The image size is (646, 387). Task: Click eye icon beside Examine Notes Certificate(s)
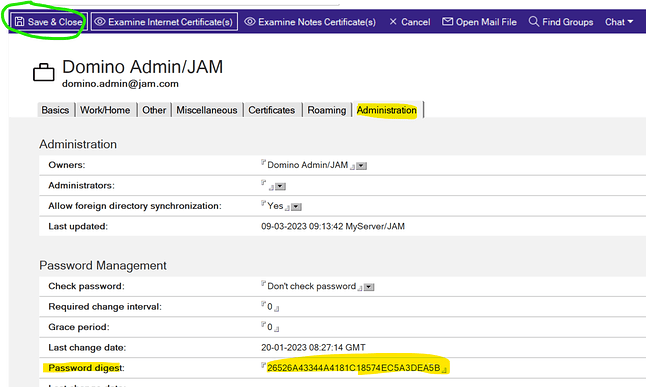point(250,21)
